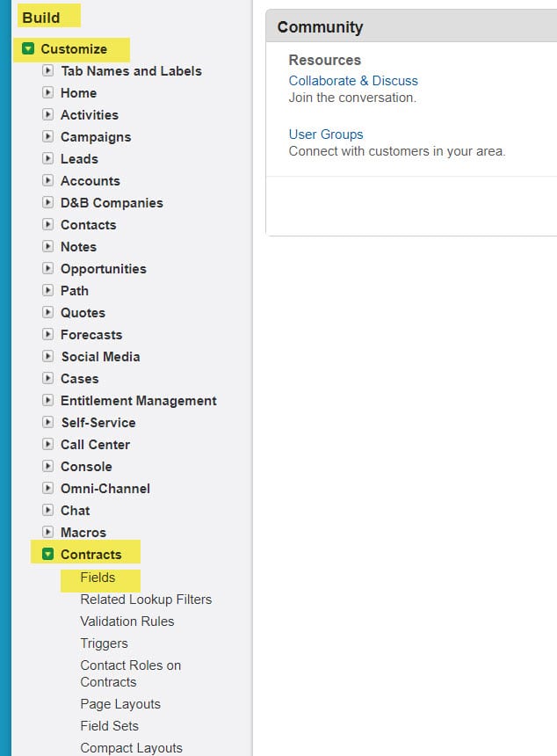This screenshot has width=557, height=756.
Task: Expand the Omni-Channel section
Action: pos(47,489)
